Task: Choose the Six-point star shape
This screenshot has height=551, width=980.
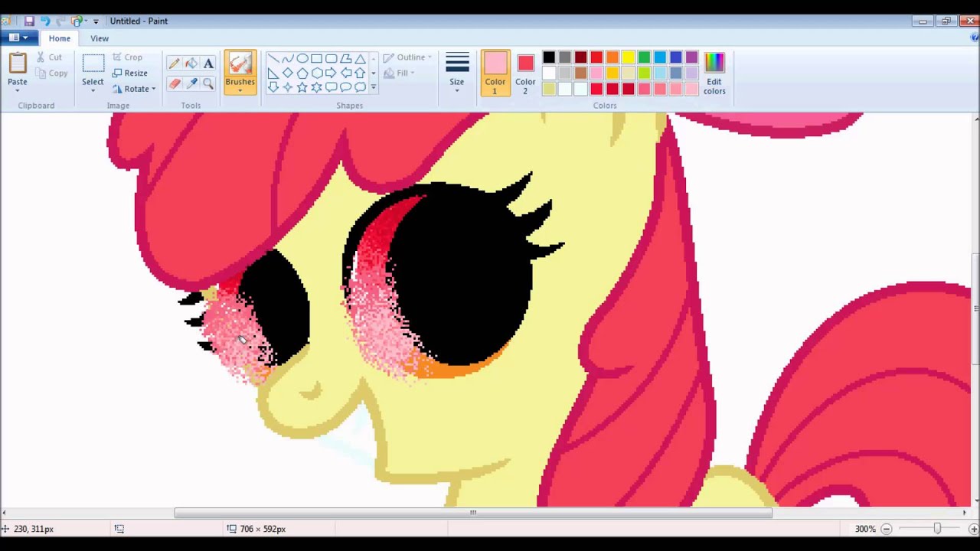Action: [316, 87]
